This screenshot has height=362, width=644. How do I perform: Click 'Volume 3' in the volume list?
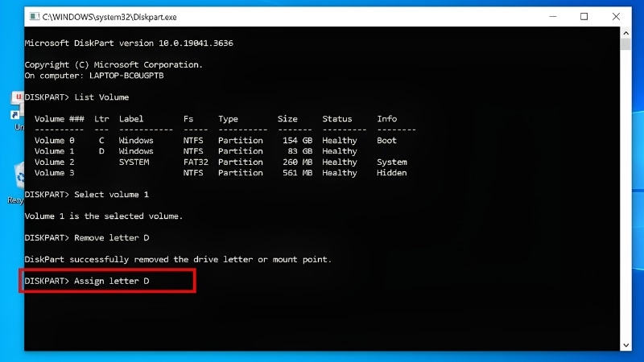tap(54, 173)
